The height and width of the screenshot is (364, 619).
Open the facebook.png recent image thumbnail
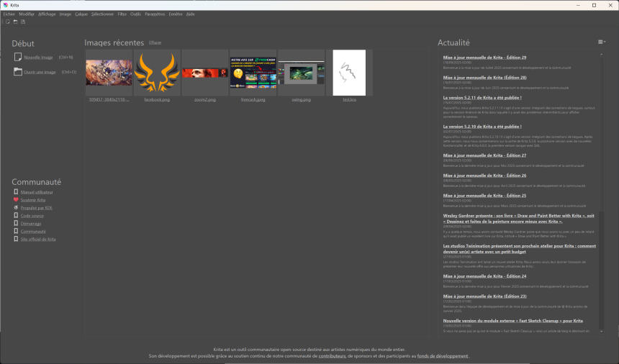[157, 73]
